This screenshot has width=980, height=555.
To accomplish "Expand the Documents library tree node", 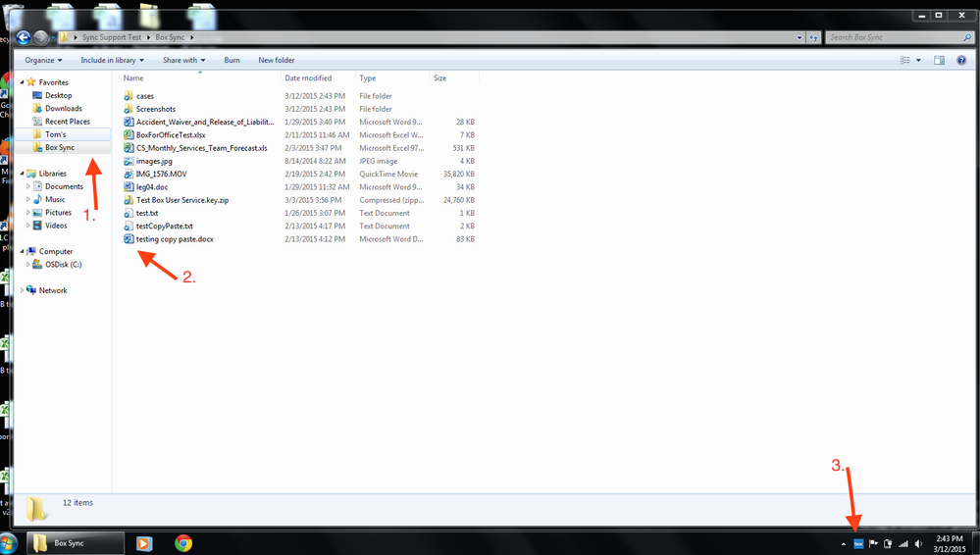I will click(x=28, y=186).
